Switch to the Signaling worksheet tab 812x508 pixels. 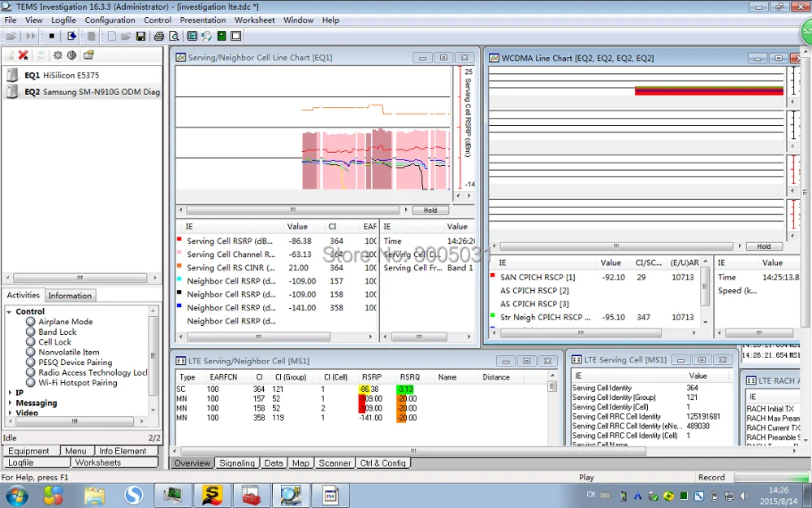[236, 463]
